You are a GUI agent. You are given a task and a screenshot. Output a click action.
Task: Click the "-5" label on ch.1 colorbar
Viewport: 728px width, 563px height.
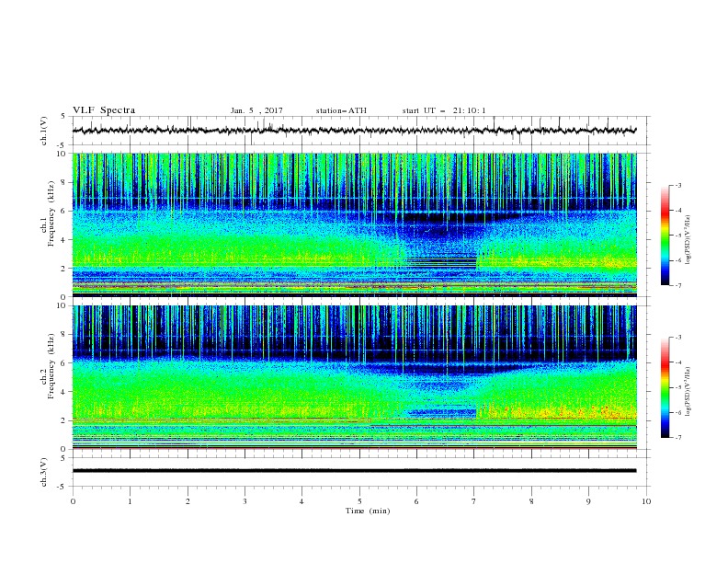point(678,236)
